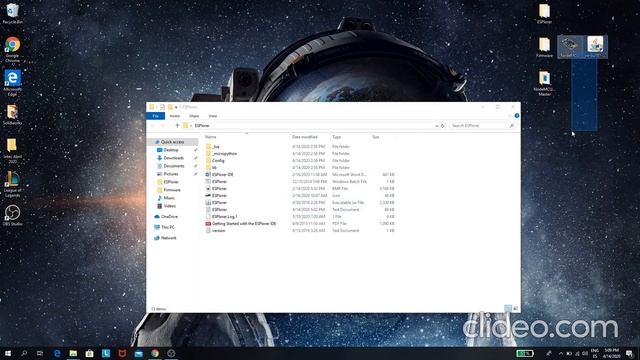Open the Recycle Bin desktop icon
Screen dimensions: 640x360
tap(12, 13)
